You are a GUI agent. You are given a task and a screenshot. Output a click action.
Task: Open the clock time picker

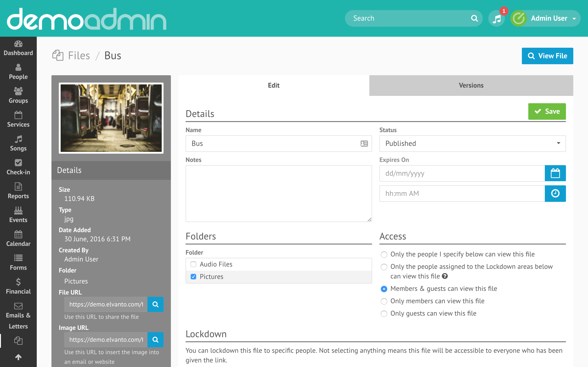(x=555, y=193)
